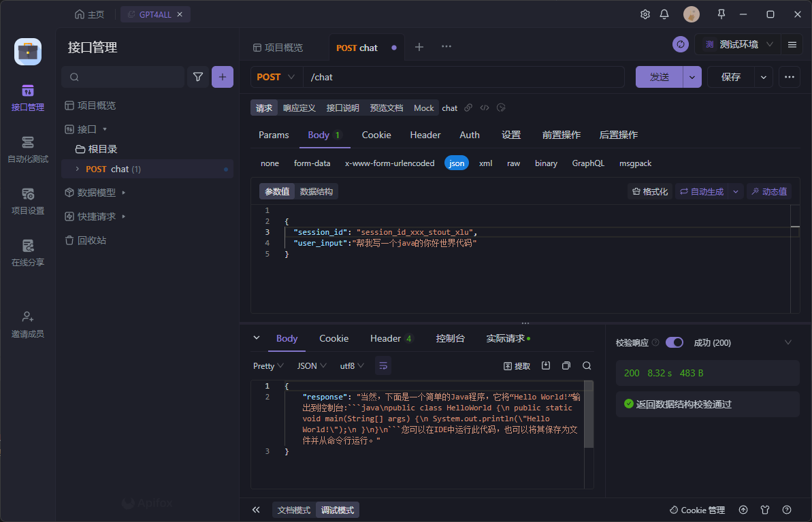
Task: Open the Pretty format dropdown
Action: click(x=268, y=365)
